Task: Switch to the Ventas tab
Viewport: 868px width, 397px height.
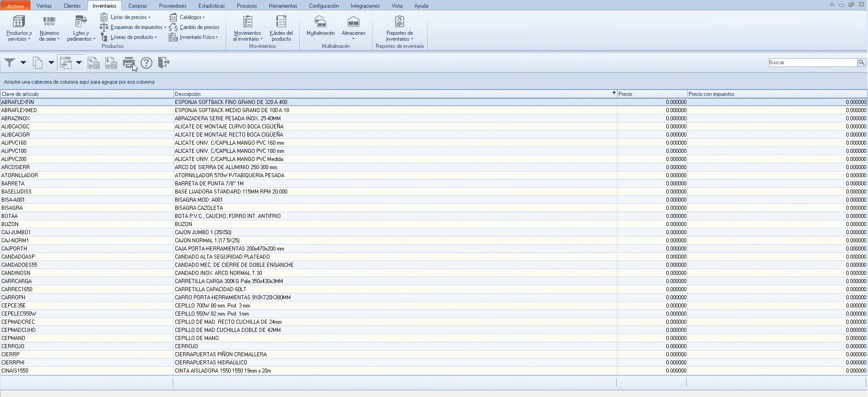Action: pyautogui.click(x=44, y=6)
